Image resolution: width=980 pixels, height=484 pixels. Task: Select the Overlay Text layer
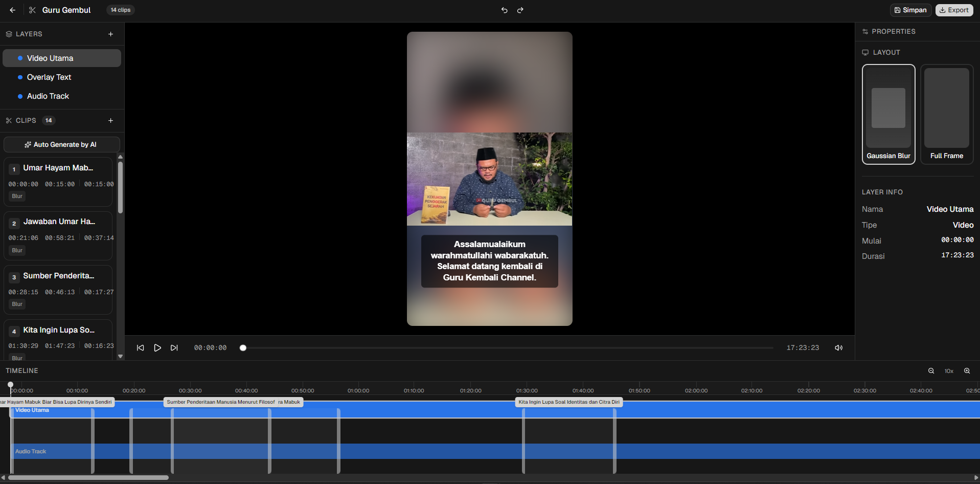coord(49,77)
